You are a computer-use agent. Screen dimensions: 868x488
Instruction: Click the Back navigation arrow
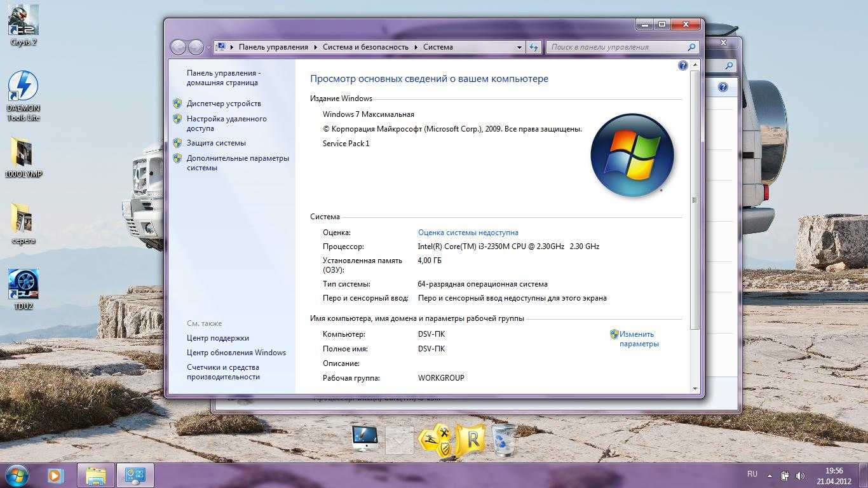[179, 46]
